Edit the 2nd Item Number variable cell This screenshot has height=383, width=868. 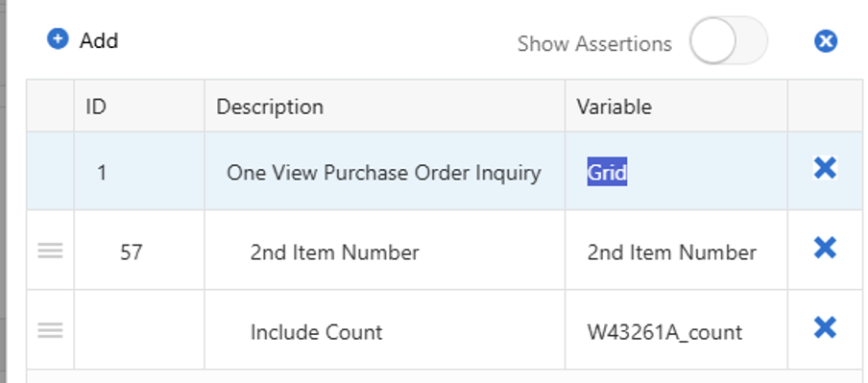[x=677, y=251]
